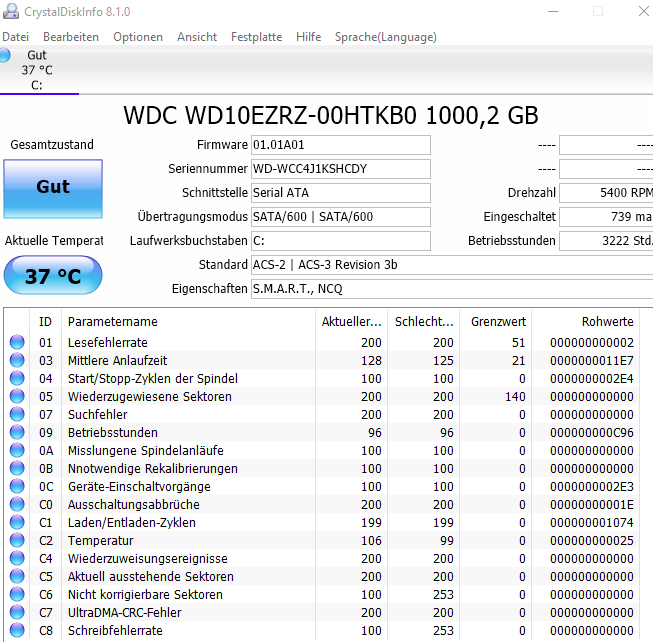Click the Rohwerte column header
This screenshot has height=642, width=653.
coord(586,321)
